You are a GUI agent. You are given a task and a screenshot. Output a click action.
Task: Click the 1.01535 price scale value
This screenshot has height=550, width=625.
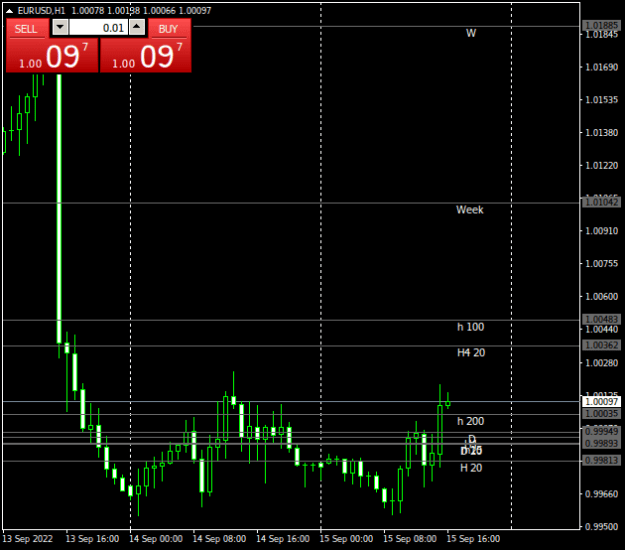[x=601, y=100]
